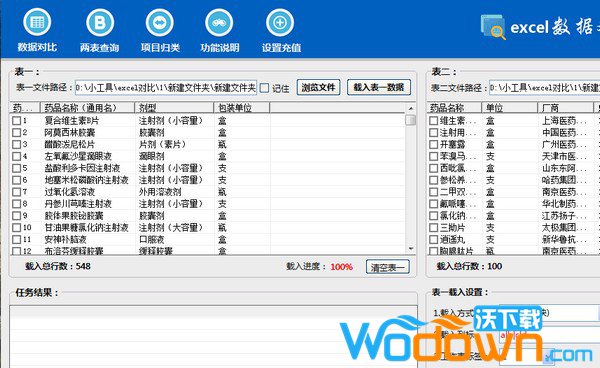Click the 100% load progress value

(341, 267)
